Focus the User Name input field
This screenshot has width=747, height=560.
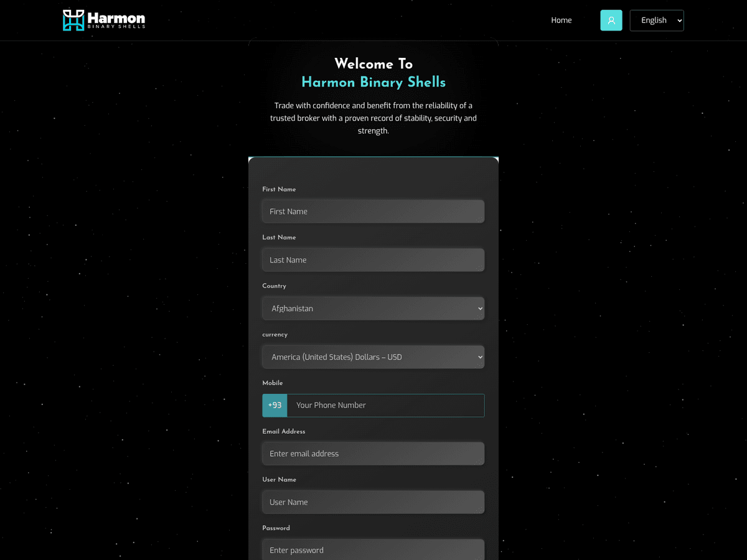tap(374, 502)
